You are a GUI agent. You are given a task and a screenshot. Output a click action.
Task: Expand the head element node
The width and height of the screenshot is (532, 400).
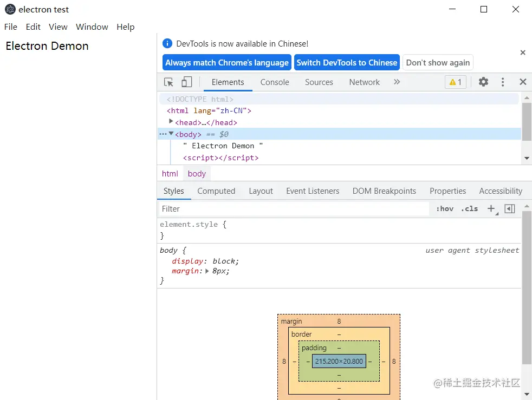coord(171,121)
